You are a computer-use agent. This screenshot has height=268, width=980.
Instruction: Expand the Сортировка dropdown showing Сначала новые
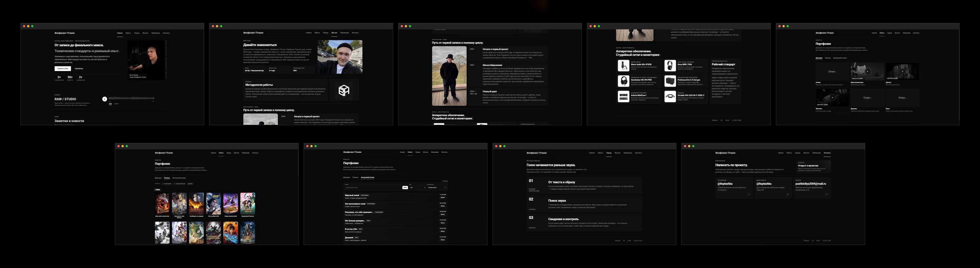pyautogui.click(x=437, y=187)
